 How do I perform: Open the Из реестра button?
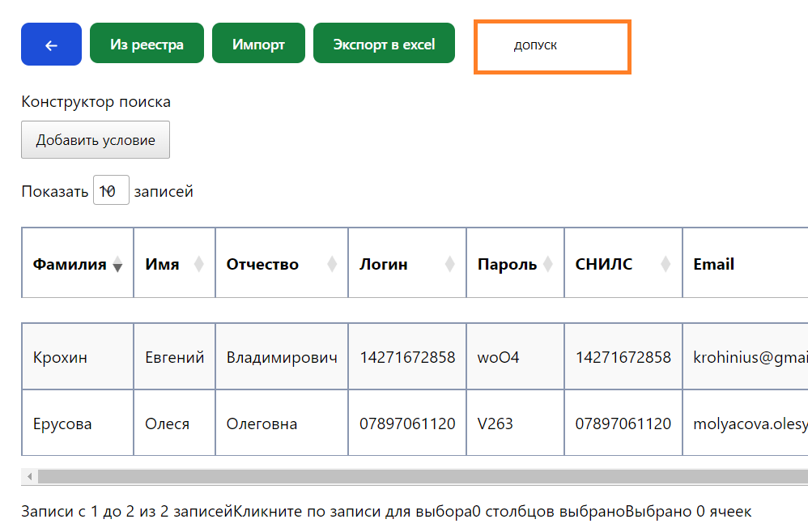tap(147, 45)
